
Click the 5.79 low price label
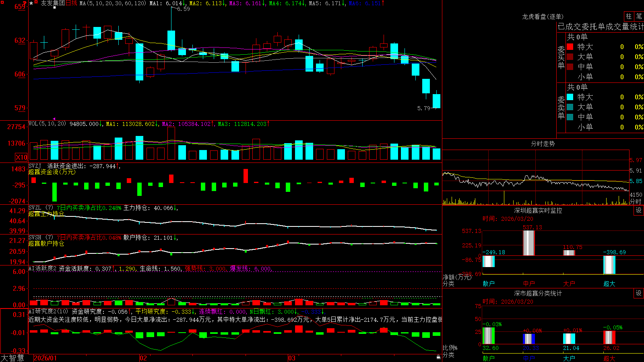click(x=424, y=108)
